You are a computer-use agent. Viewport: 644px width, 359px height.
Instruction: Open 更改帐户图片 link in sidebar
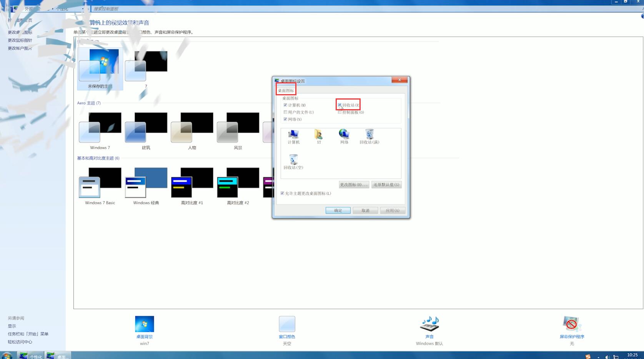pyautogui.click(x=20, y=48)
